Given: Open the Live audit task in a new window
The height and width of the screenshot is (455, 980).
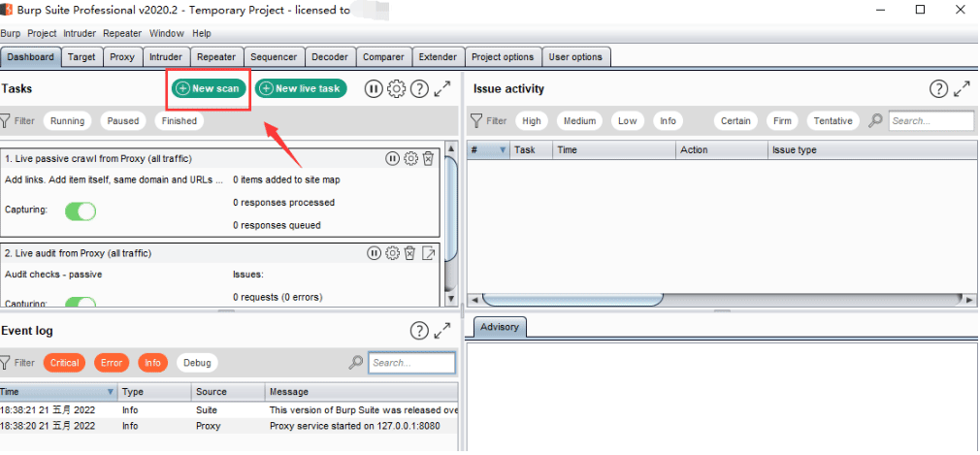Looking at the screenshot, I should coord(429,253).
